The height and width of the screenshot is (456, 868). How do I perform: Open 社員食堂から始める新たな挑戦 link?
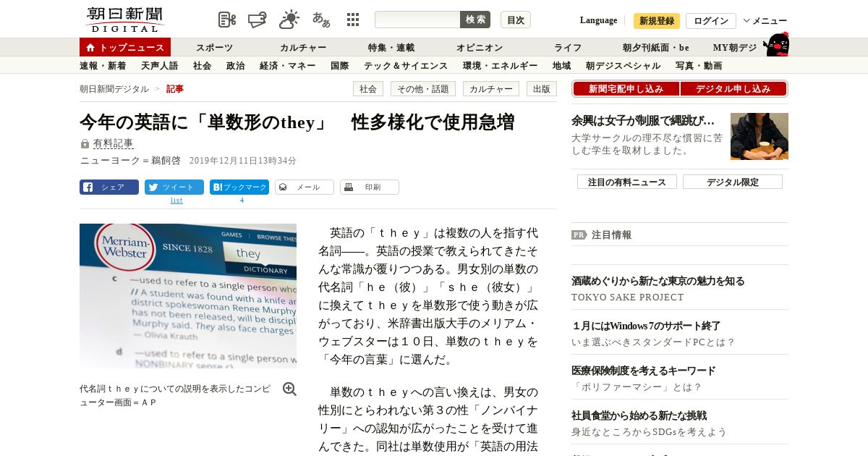point(639,415)
